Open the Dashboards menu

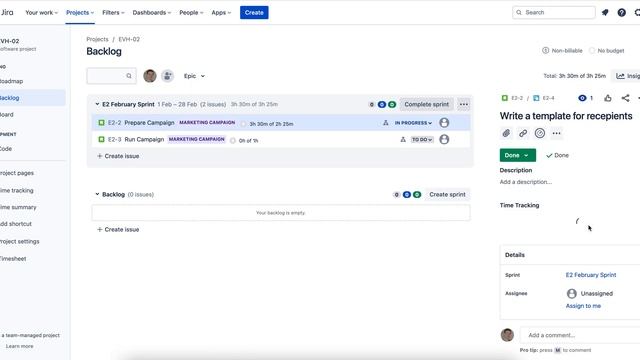[151, 13]
